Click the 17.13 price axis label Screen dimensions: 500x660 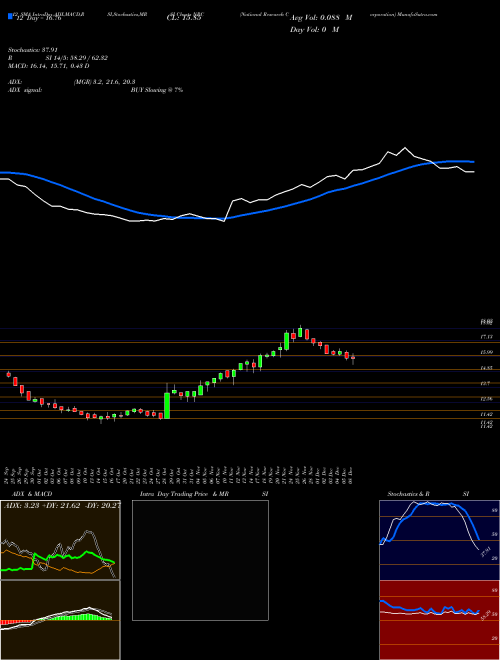[x=487, y=337]
